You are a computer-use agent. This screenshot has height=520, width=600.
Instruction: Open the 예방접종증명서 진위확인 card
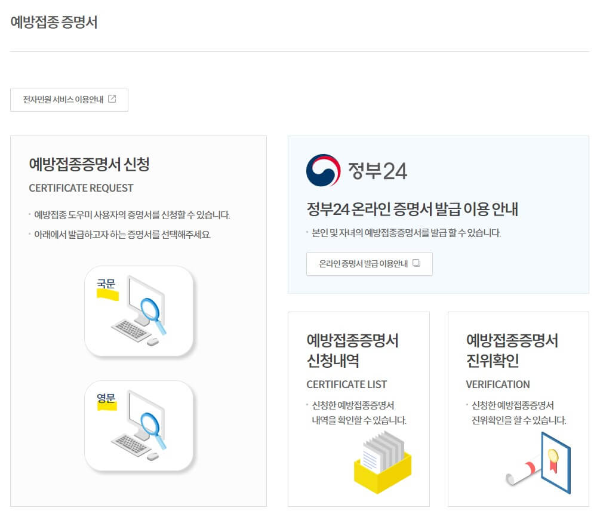coord(518,409)
